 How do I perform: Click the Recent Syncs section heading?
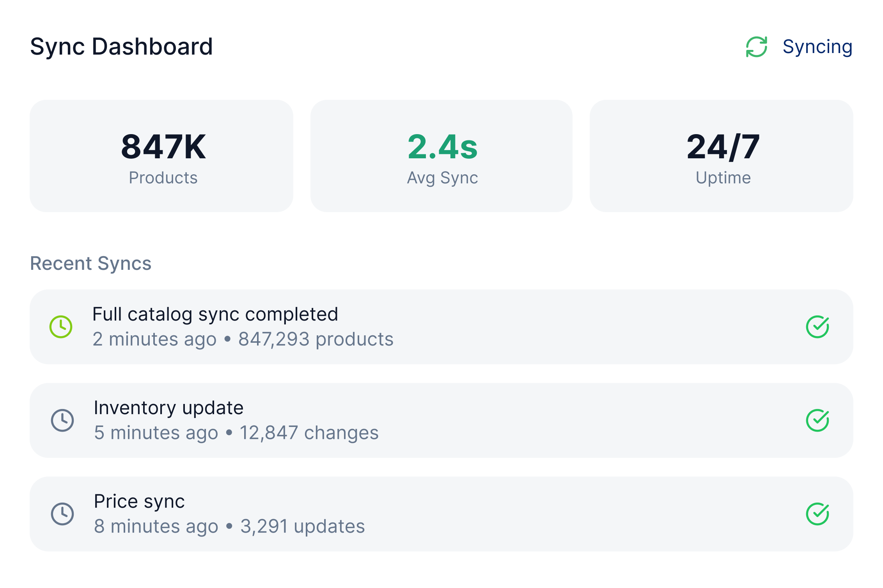tap(90, 263)
